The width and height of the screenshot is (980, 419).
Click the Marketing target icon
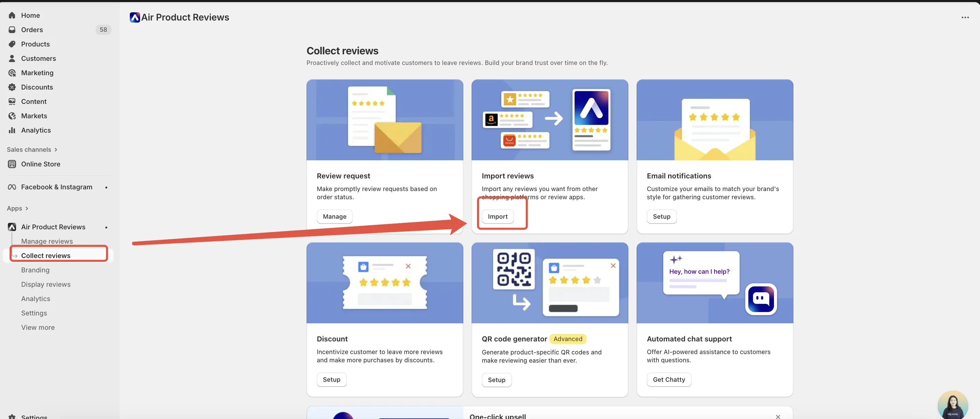12,73
